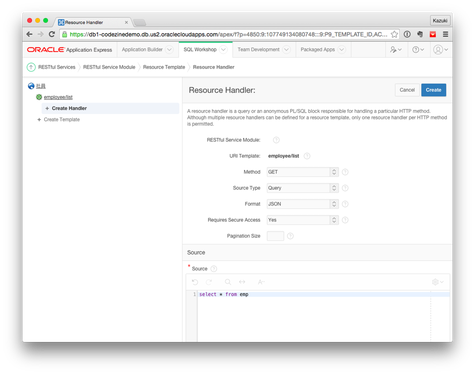Expand the Team Development menu chevron
Screen dimensions: 475x374
coord(286,50)
